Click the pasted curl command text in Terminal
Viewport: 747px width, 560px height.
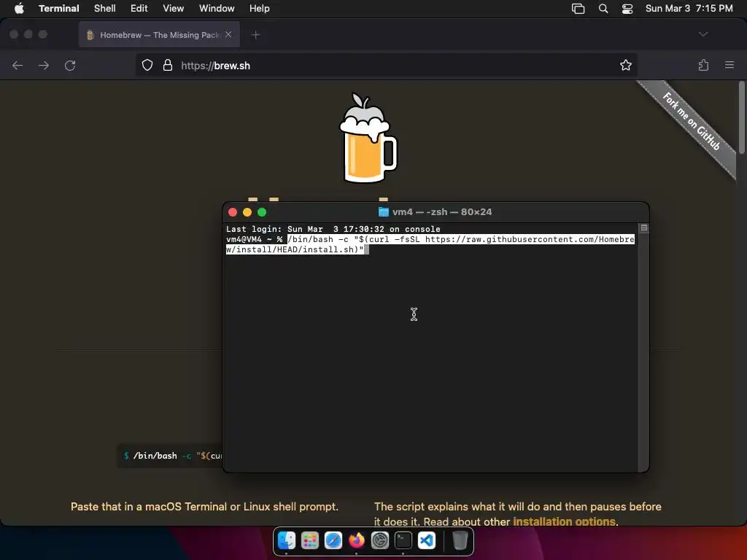pyautogui.click(x=430, y=244)
